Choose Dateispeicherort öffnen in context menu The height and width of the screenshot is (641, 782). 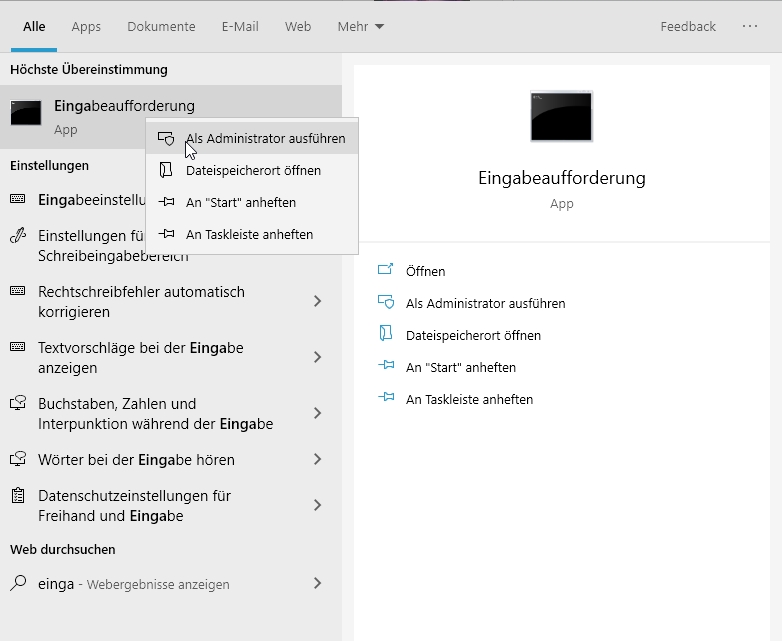tap(252, 171)
